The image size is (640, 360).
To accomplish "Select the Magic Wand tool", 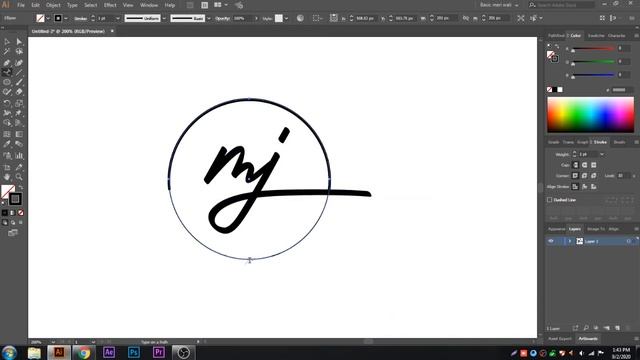I will (7, 52).
